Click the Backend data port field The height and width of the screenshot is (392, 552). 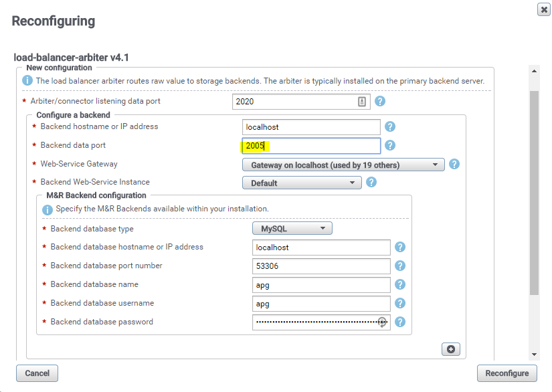pyautogui.click(x=311, y=146)
